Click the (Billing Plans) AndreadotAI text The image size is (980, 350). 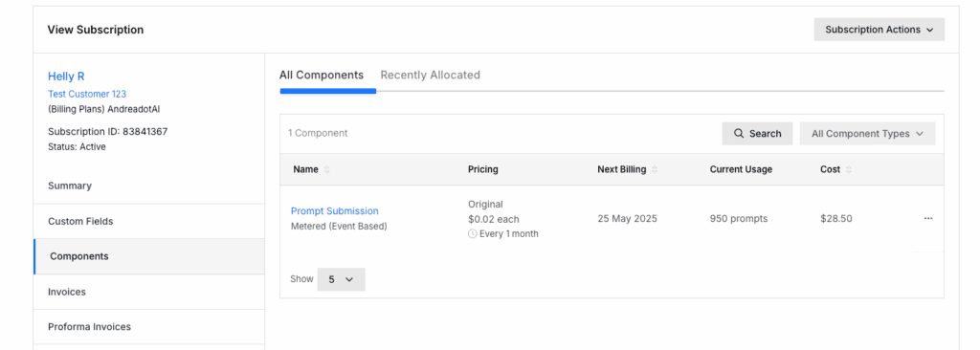pyautogui.click(x=103, y=109)
